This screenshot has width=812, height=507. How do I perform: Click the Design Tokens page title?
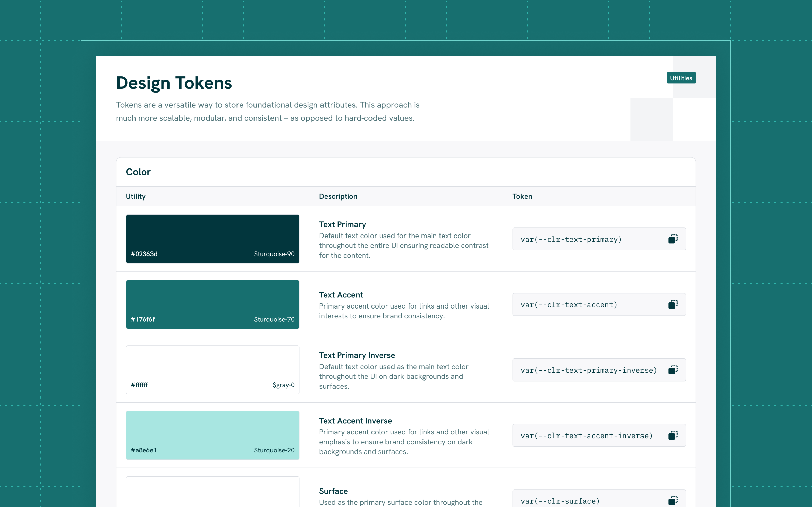pyautogui.click(x=174, y=83)
